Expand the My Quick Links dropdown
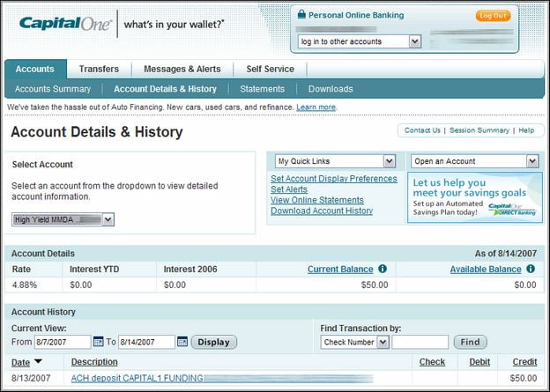Viewport: 550px width, 392px height. 335,161
